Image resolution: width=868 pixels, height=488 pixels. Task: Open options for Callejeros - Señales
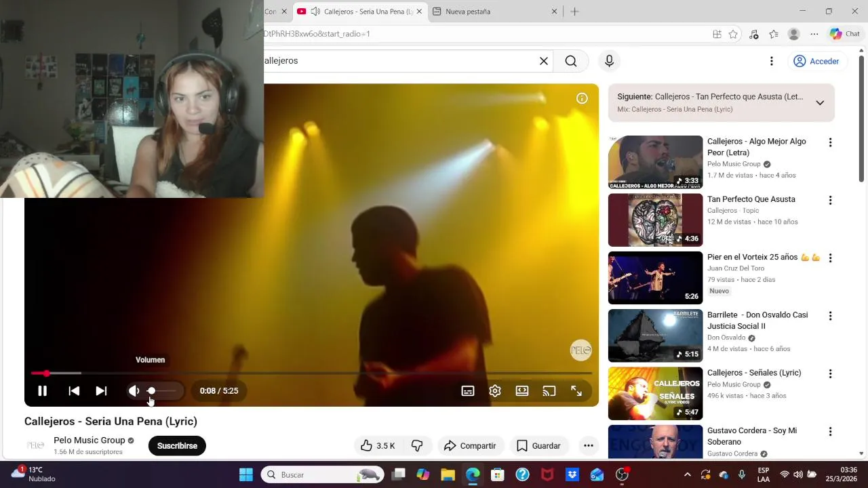click(830, 373)
